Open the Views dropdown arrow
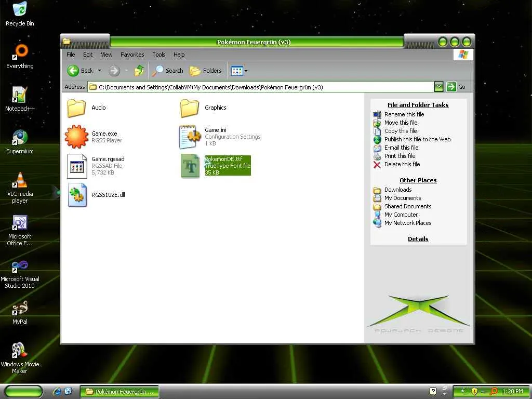 pyautogui.click(x=246, y=71)
